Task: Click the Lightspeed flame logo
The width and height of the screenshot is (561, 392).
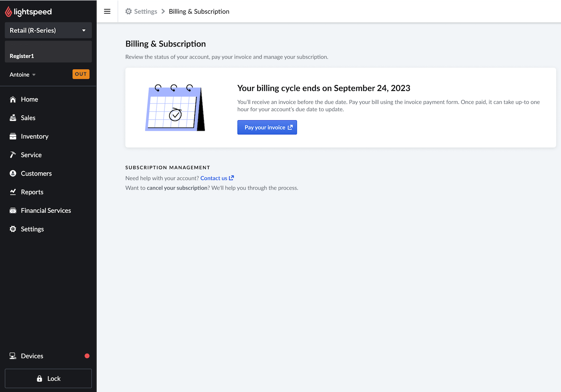Action: pos(9,11)
